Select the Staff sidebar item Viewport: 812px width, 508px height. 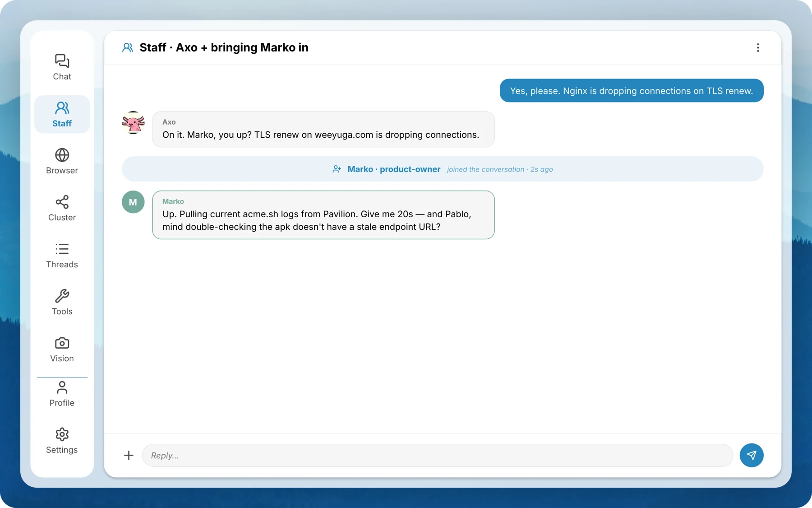[x=62, y=114]
